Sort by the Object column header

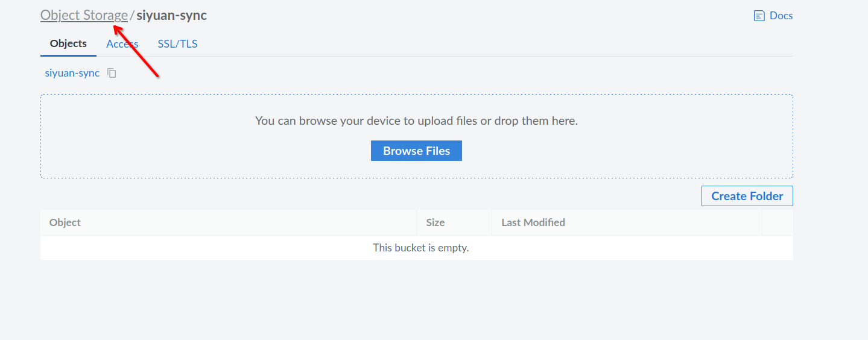coord(65,222)
